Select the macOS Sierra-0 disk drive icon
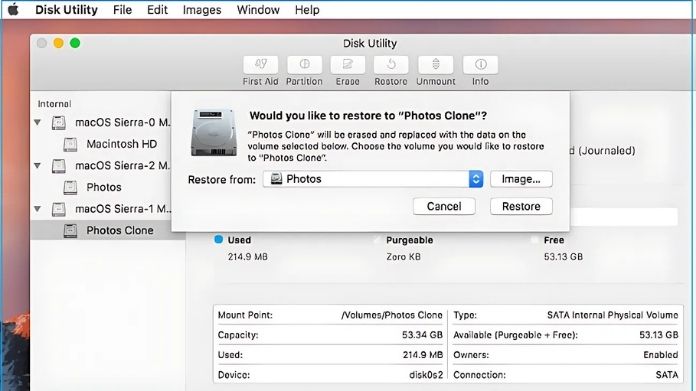Screen dimensions: 696x391 [59, 122]
